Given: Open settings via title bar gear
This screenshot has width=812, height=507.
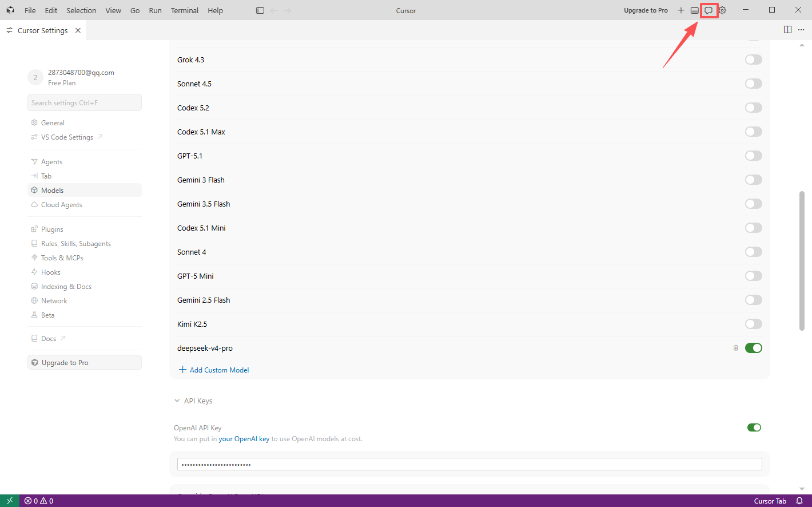Looking at the screenshot, I should click(723, 10).
